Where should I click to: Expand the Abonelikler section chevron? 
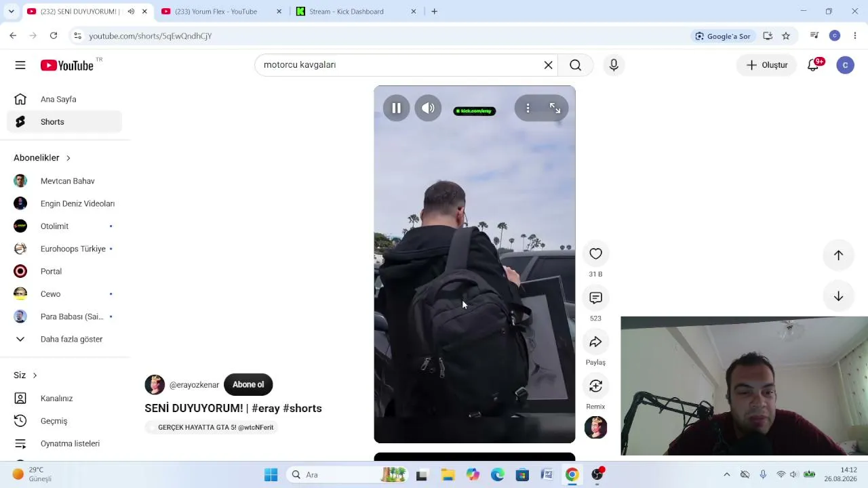68,158
